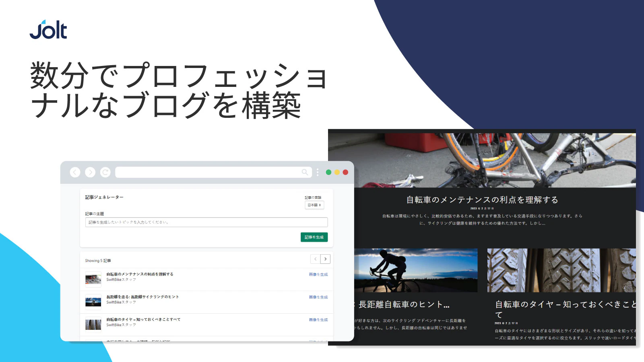Open article 長距離を走る: 長距離サイクリングのヒント
644x362 pixels.
tap(142, 297)
